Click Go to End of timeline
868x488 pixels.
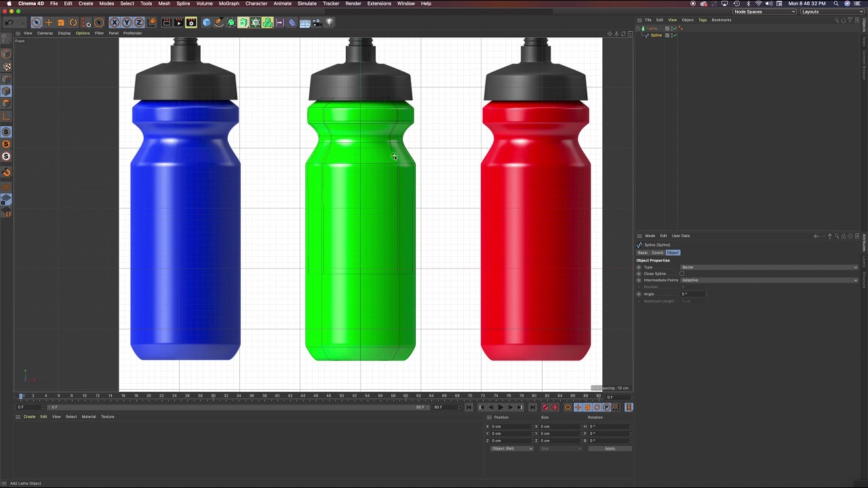pyautogui.click(x=533, y=407)
